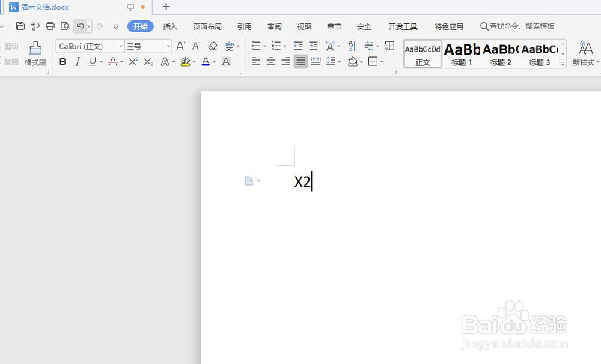The width and height of the screenshot is (601, 364).
Task: Open the 开发工具 ribbon tab
Action: pyautogui.click(x=403, y=26)
